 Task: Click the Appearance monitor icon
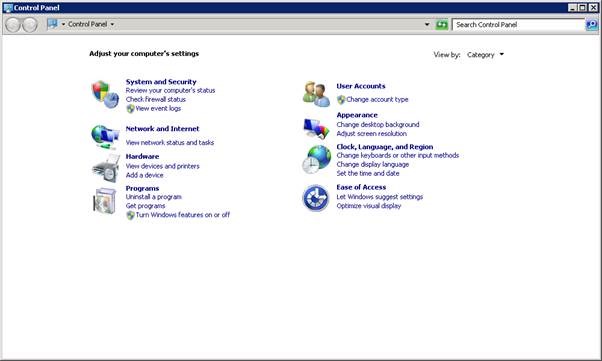click(316, 128)
